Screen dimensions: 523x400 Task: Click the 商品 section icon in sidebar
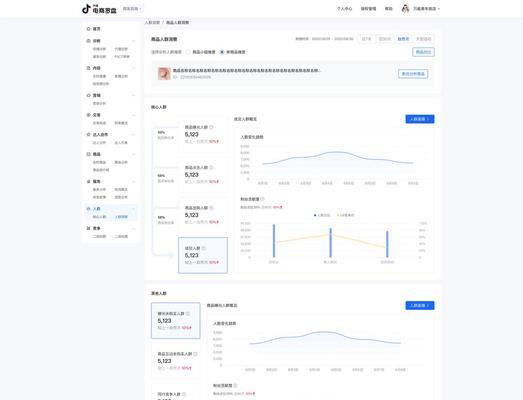tap(88, 154)
